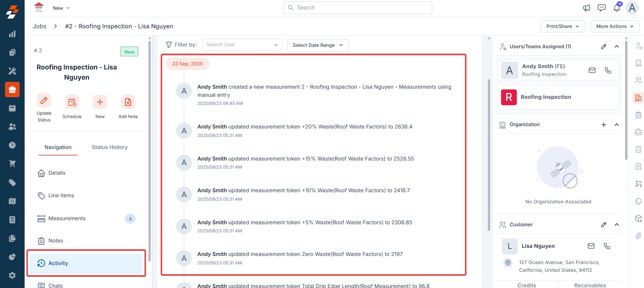Open the Jobs briefcase sidebar icon
The width and height of the screenshot is (644, 288).
click(x=12, y=89)
